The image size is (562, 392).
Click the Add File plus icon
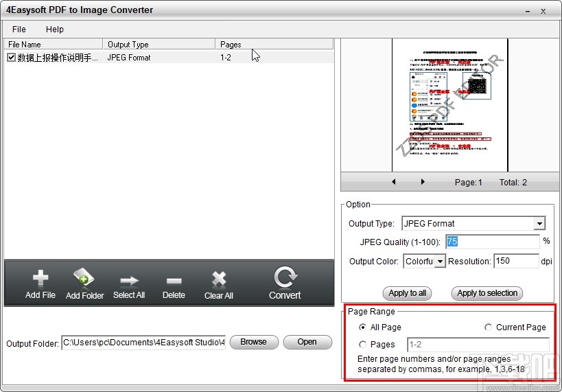pos(40,278)
